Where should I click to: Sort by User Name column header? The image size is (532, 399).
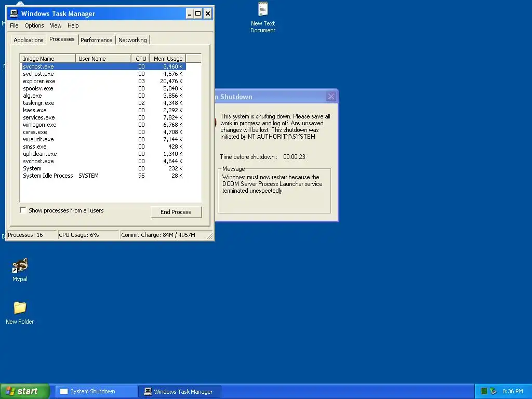(x=103, y=59)
